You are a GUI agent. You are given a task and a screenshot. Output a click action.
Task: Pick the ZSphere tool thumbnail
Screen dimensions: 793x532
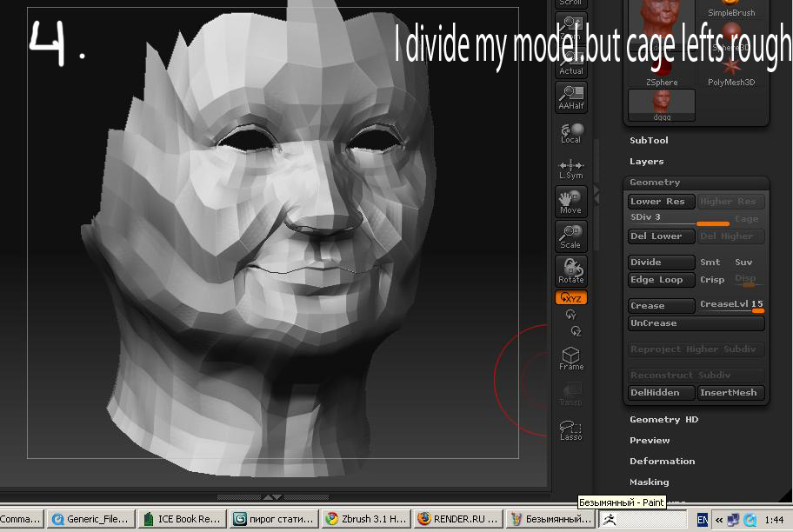[x=662, y=74]
